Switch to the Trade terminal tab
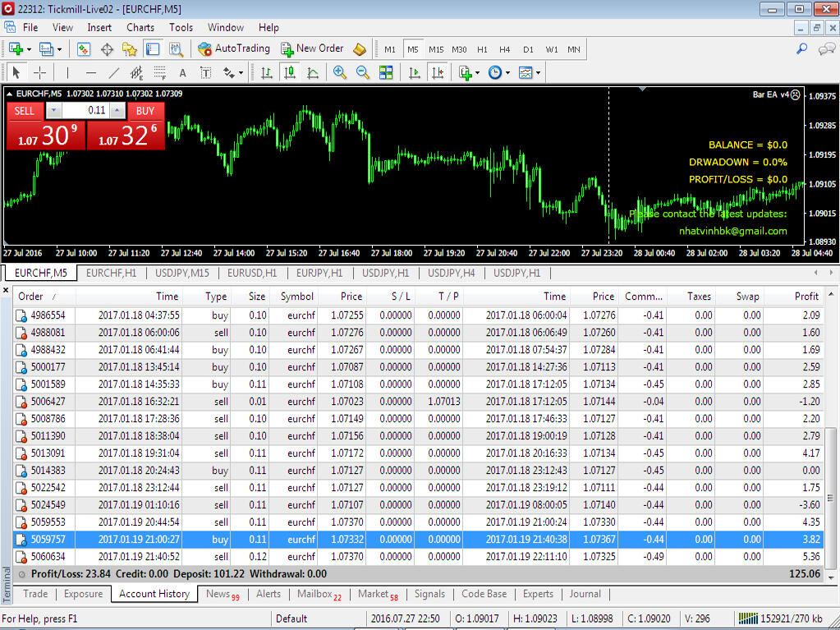Screen dimensions: 840x630 (35, 594)
